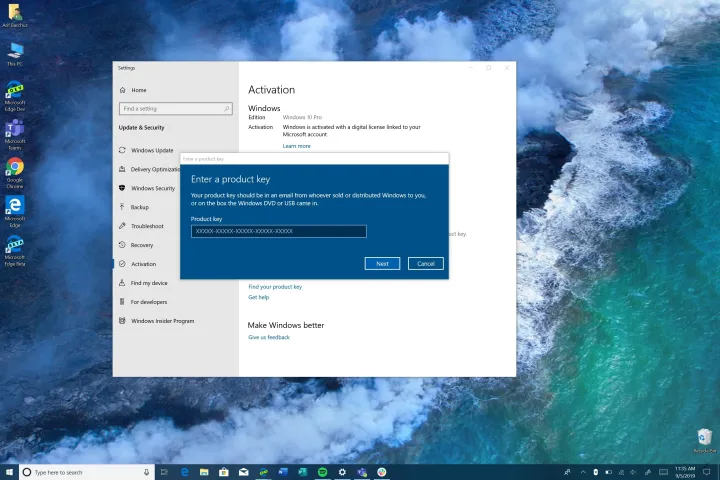Switch to Teams on the taskbar

point(362,472)
